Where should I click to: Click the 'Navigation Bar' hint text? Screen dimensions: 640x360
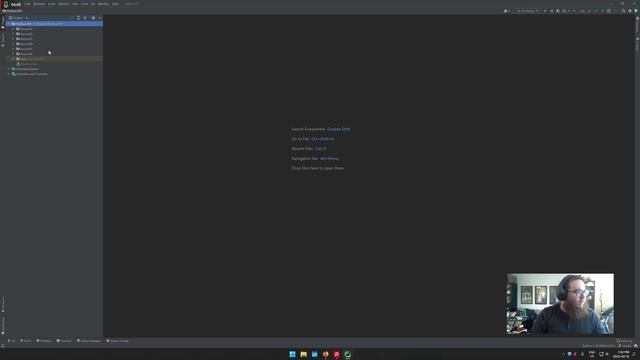click(x=304, y=159)
